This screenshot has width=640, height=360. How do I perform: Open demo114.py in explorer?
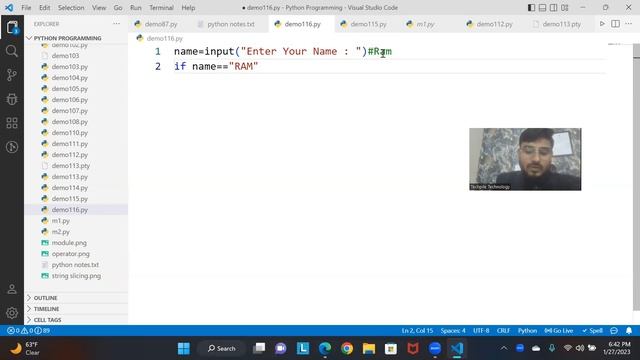click(70, 188)
